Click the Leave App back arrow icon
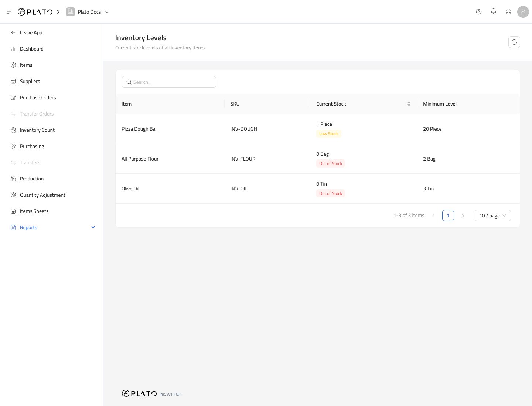This screenshot has height=406, width=532. [13, 32]
